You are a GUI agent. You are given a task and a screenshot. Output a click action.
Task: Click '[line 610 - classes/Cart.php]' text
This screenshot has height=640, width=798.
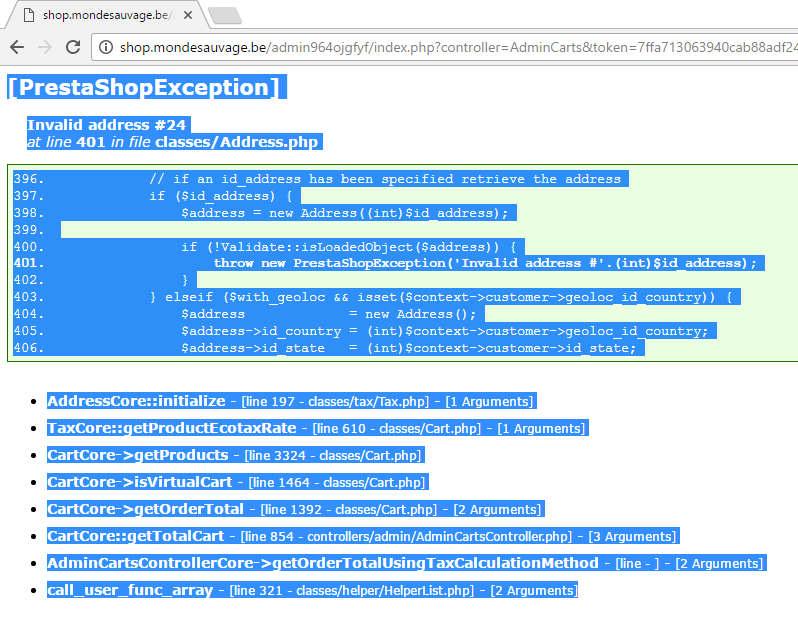click(396, 428)
